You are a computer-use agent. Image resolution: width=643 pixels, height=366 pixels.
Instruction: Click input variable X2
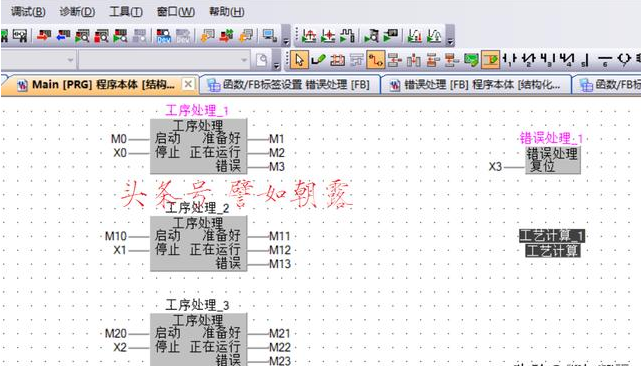click(x=120, y=348)
